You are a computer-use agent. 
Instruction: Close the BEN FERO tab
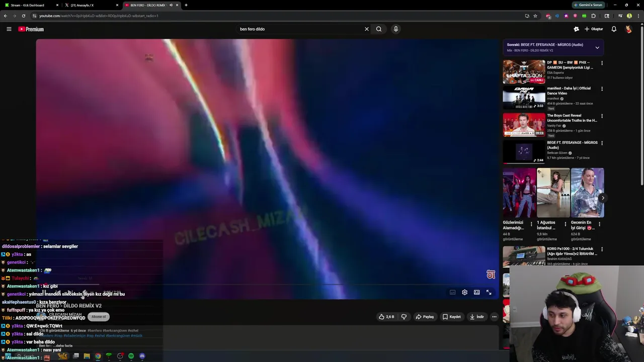coord(177,5)
